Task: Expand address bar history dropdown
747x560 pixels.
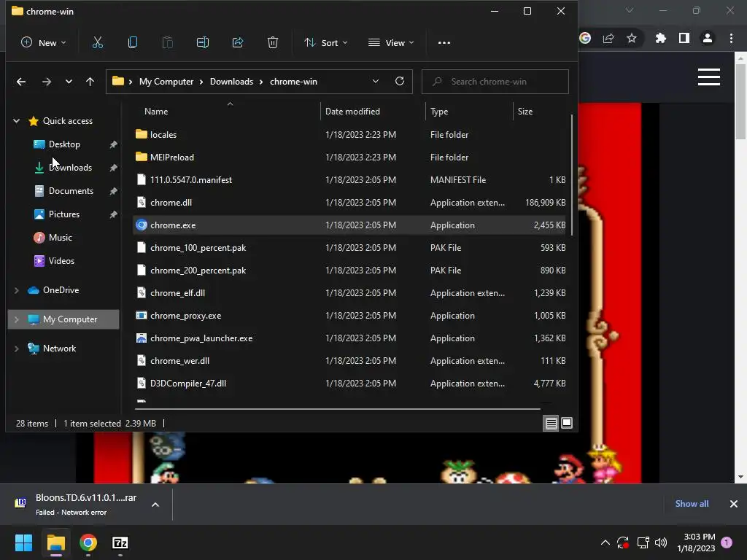Action: click(x=376, y=82)
